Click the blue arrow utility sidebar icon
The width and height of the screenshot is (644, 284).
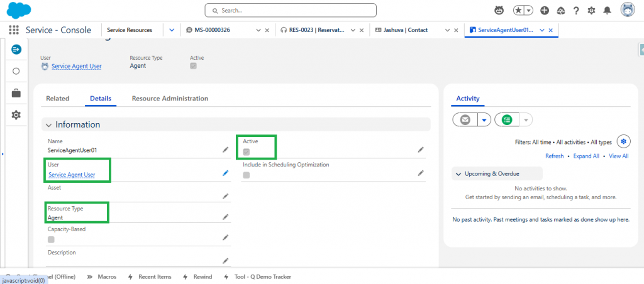[16, 49]
